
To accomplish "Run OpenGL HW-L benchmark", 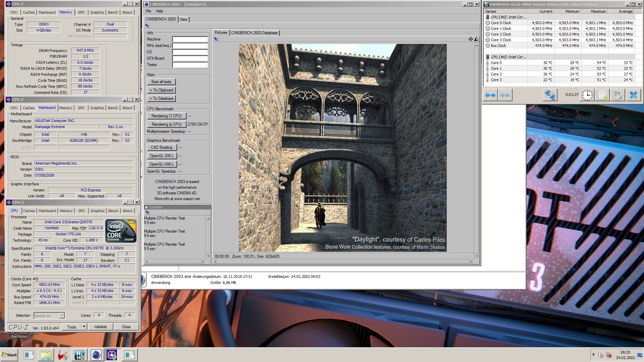I will [161, 164].
